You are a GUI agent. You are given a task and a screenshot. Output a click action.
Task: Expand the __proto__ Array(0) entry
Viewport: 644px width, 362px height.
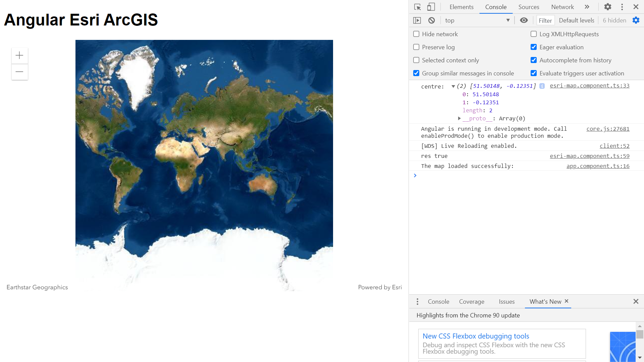click(459, 118)
